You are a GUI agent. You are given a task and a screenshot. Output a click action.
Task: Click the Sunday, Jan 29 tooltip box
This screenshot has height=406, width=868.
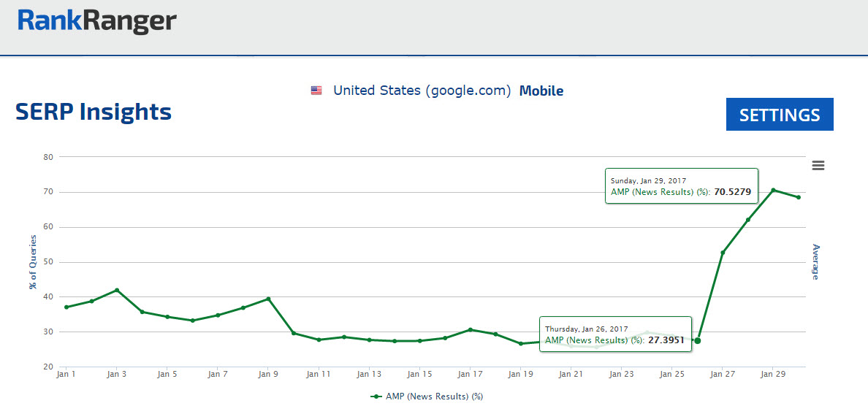(x=681, y=185)
